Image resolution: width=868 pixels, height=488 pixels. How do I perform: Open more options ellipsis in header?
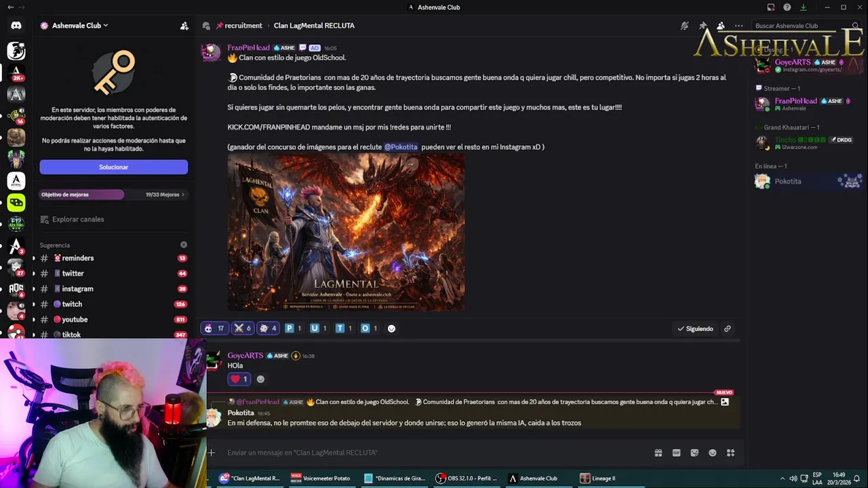(x=738, y=26)
